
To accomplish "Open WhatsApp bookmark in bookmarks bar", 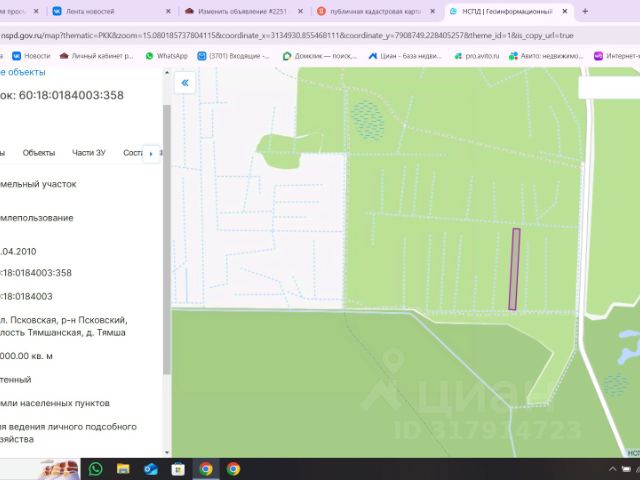I will click(167, 56).
